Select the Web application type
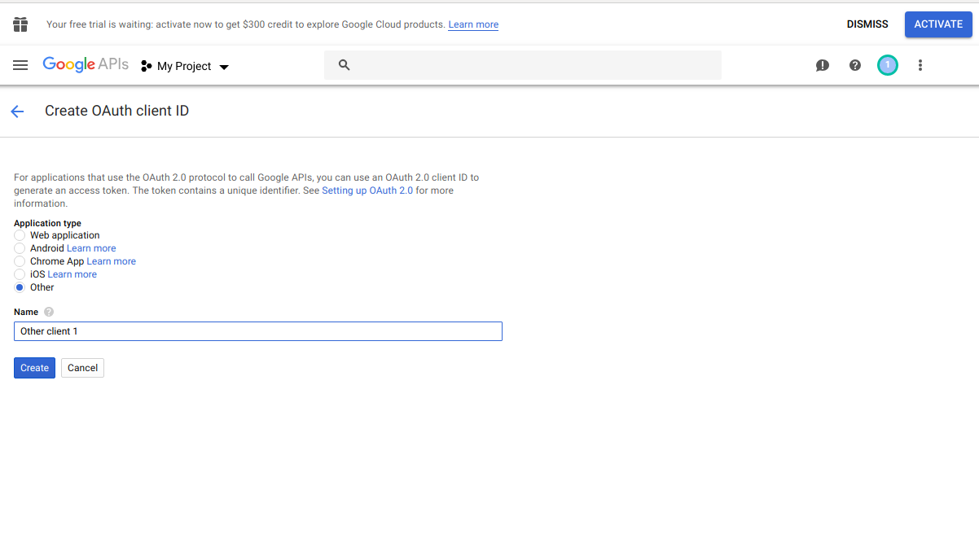Viewport: 979px width, 560px height. point(19,235)
